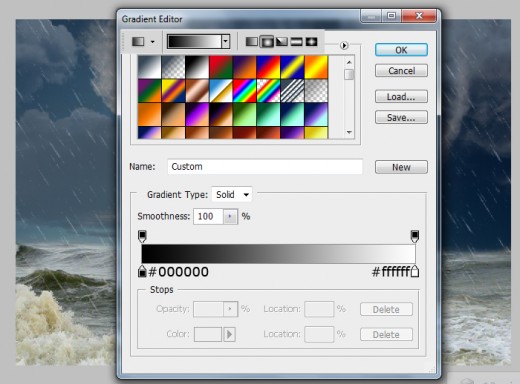Choose the Black, White gradient preset
This screenshot has height=384, width=520.
click(197, 67)
